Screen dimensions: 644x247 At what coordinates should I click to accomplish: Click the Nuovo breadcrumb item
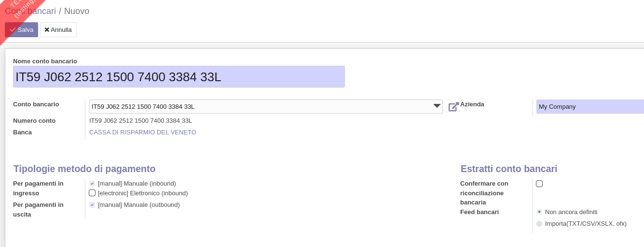[x=77, y=11]
